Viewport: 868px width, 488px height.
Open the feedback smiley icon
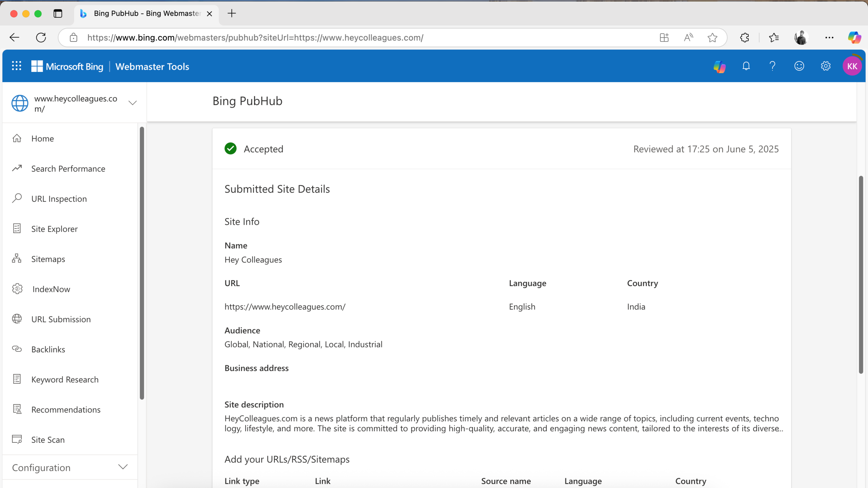tap(799, 66)
